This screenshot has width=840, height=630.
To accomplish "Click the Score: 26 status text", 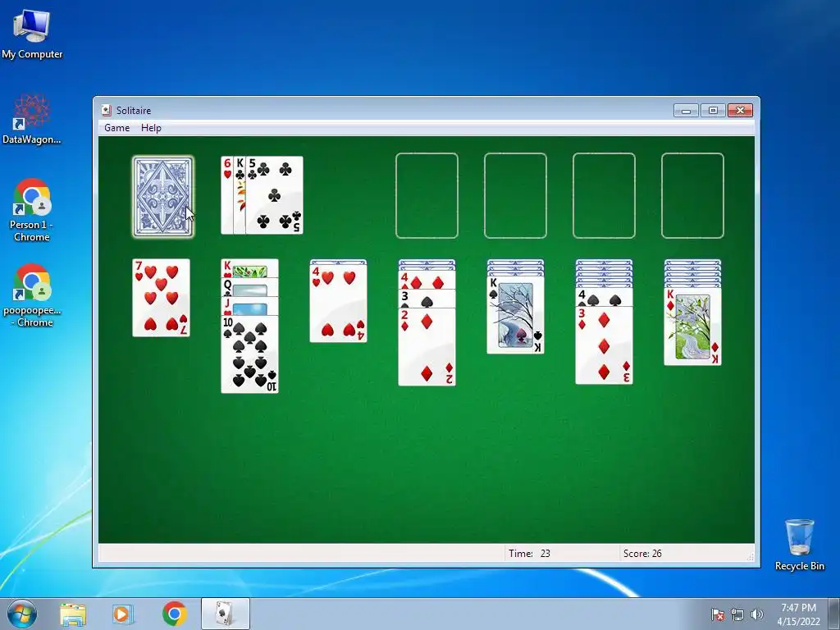I will [x=642, y=554].
